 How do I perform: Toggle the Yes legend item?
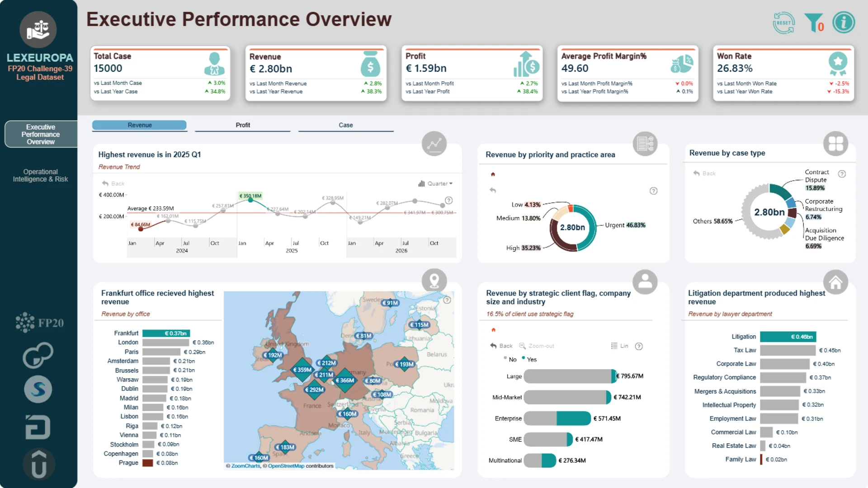coord(529,360)
